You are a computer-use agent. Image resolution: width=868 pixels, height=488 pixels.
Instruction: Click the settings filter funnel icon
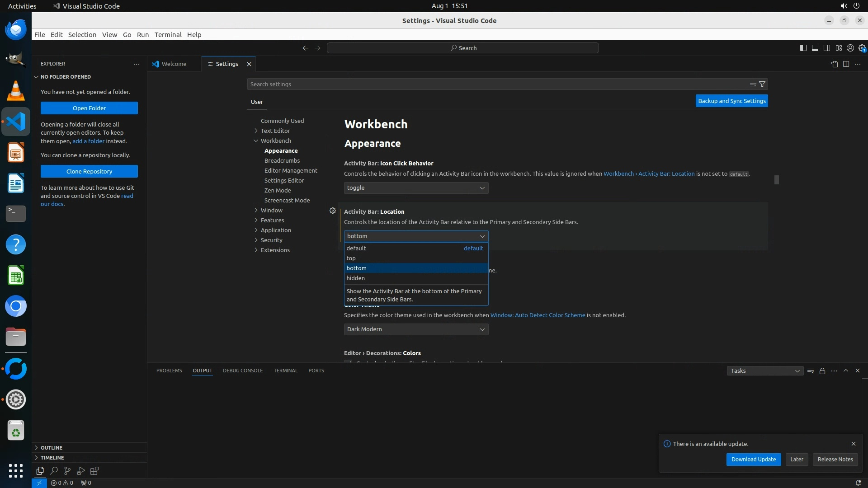point(762,84)
